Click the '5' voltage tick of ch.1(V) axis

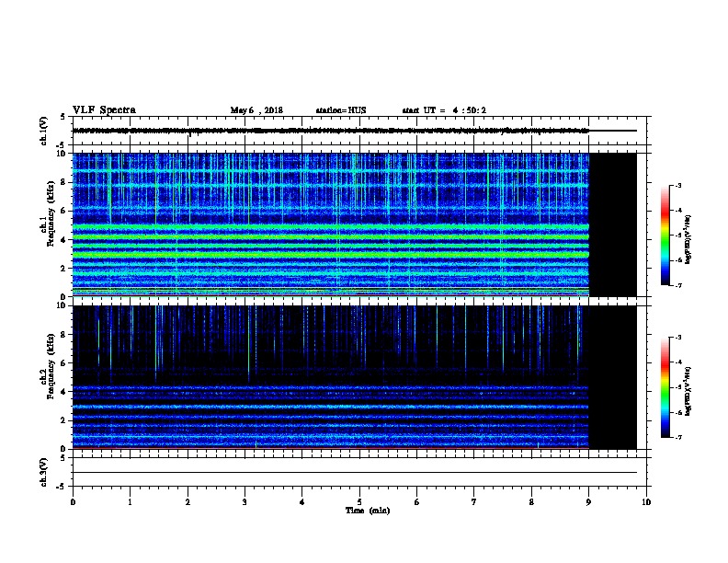point(64,117)
